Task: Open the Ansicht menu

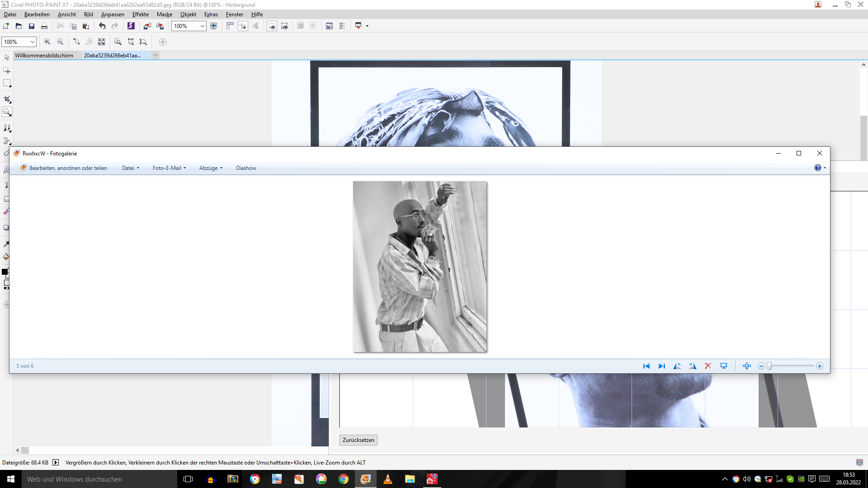Action: click(x=67, y=14)
